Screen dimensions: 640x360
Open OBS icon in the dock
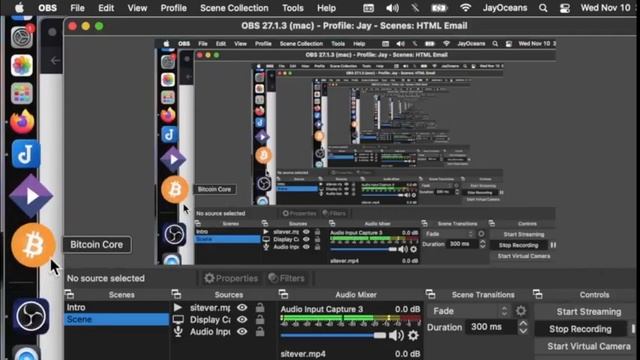[31, 316]
